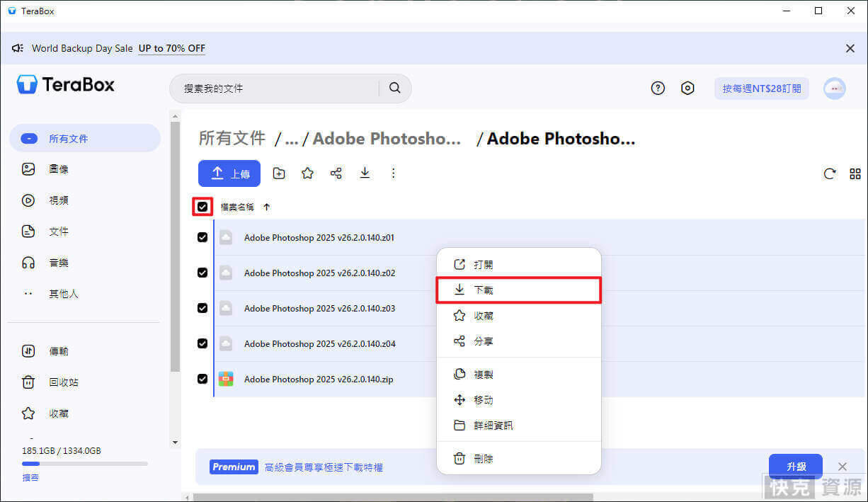Select file name Adobe Photoshop 2025 v26.2.0.140.z02
Image resolution: width=868 pixels, height=502 pixels.
pos(319,273)
